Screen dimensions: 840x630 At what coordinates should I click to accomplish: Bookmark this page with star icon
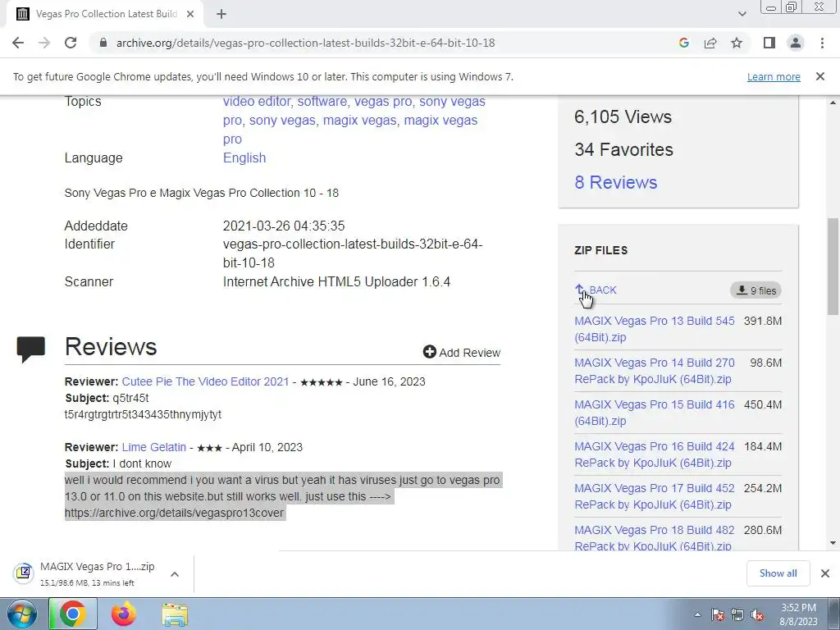(737, 43)
